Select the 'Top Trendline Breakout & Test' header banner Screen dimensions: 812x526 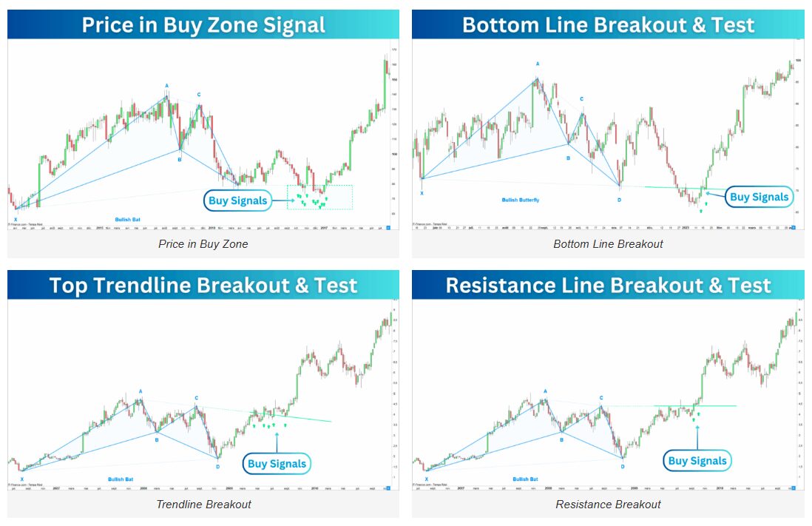click(203, 285)
